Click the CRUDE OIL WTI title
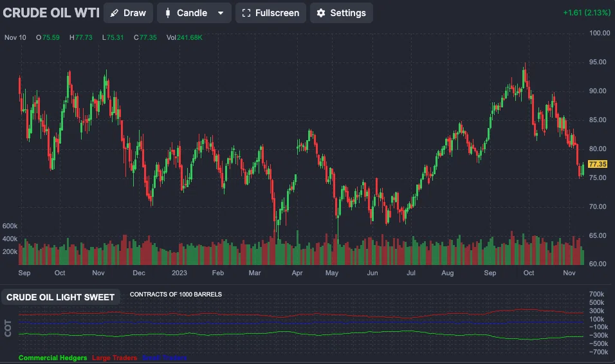Viewport: 615px width, 364px height. (51, 13)
